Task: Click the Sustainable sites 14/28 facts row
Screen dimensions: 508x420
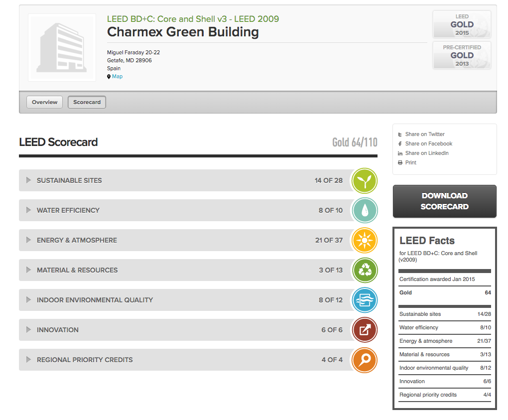Action: [445, 314]
